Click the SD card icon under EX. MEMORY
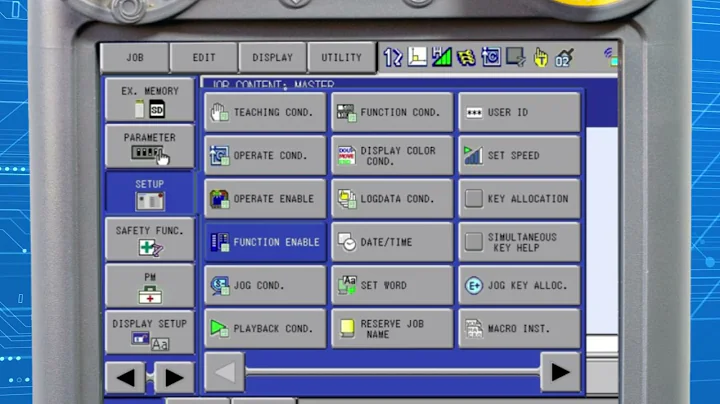720x404 pixels. coord(157,109)
